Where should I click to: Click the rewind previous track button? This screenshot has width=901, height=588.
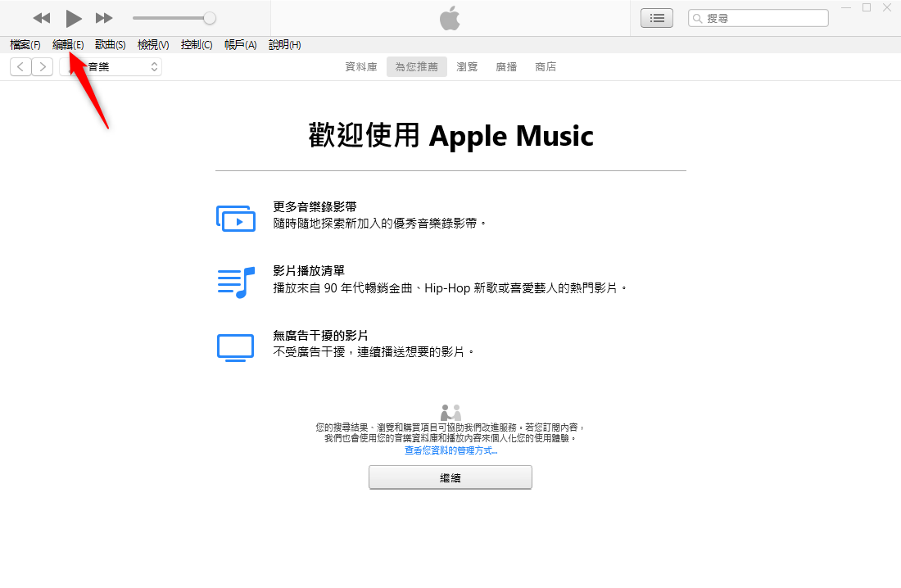[x=42, y=18]
